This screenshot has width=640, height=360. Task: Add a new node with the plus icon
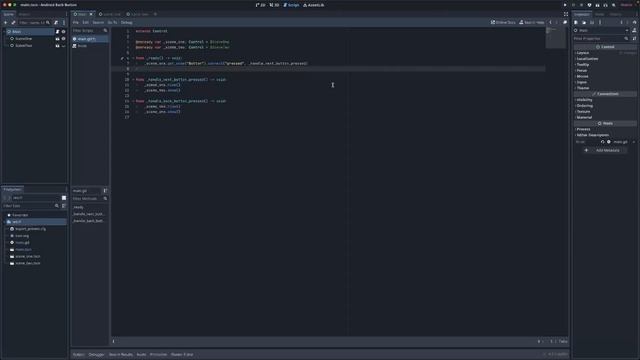(5, 22)
